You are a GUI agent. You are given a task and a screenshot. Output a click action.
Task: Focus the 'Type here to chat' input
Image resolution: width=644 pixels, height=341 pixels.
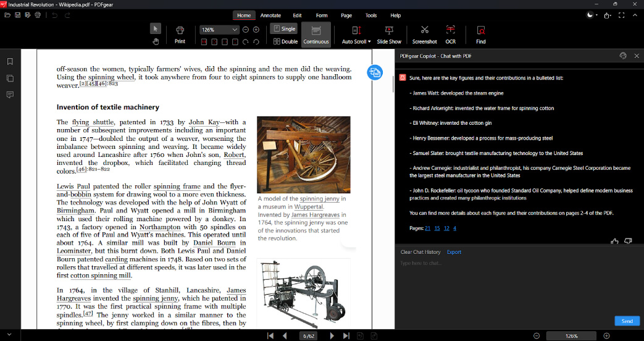(x=519, y=285)
